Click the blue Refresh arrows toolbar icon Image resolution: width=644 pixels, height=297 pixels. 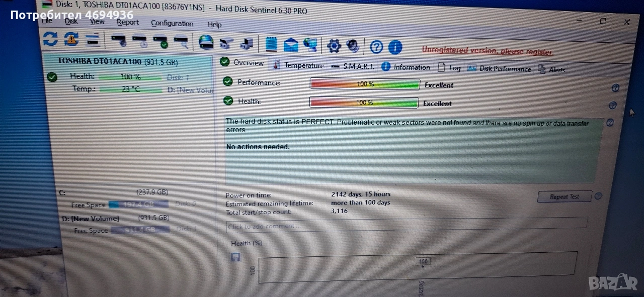tap(50, 39)
